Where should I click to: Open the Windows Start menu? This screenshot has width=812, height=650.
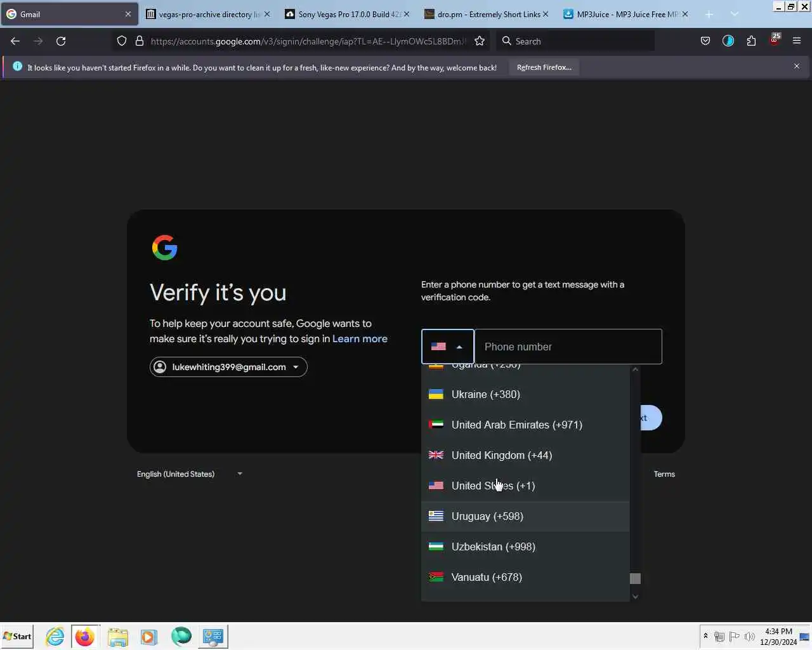point(17,636)
